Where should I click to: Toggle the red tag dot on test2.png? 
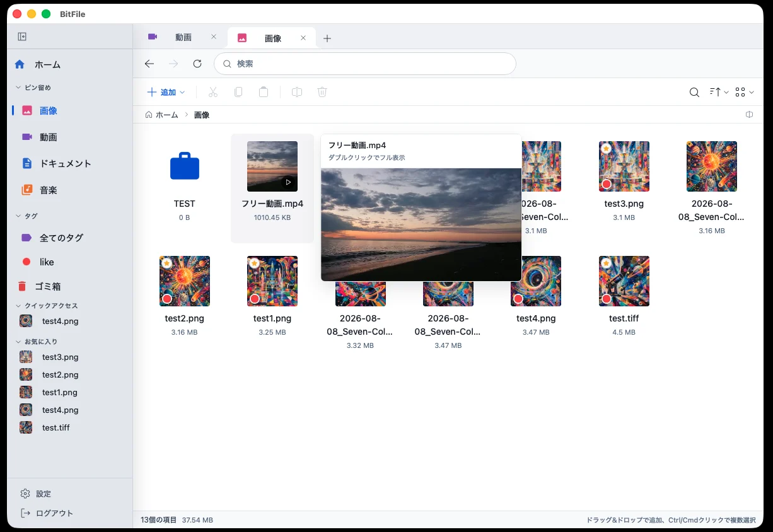pyautogui.click(x=167, y=299)
